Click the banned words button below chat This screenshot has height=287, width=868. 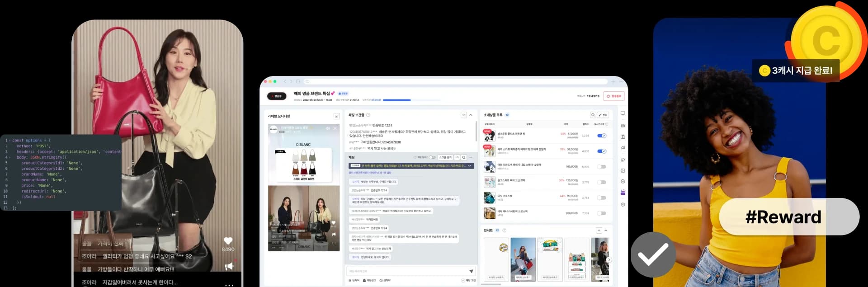[385, 280]
